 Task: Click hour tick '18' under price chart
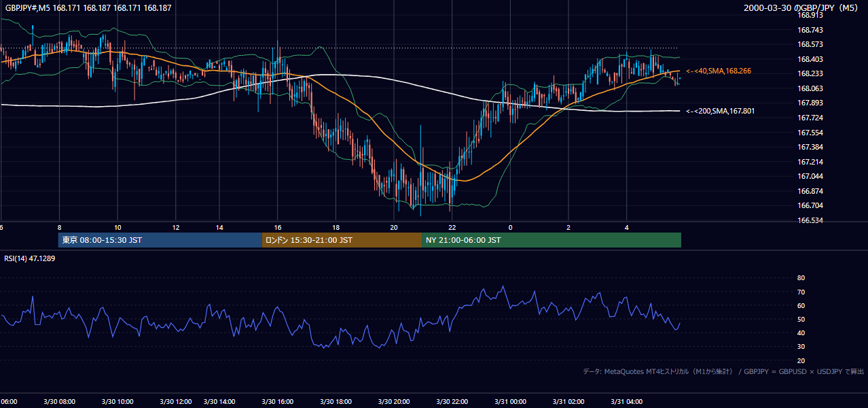coord(336,227)
